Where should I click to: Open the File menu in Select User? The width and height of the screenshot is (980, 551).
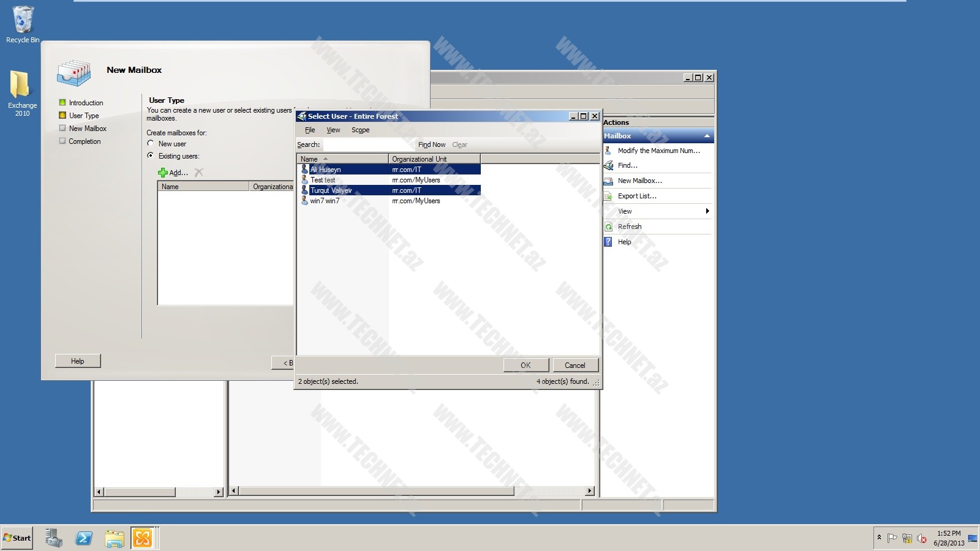(x=310, y=130)
